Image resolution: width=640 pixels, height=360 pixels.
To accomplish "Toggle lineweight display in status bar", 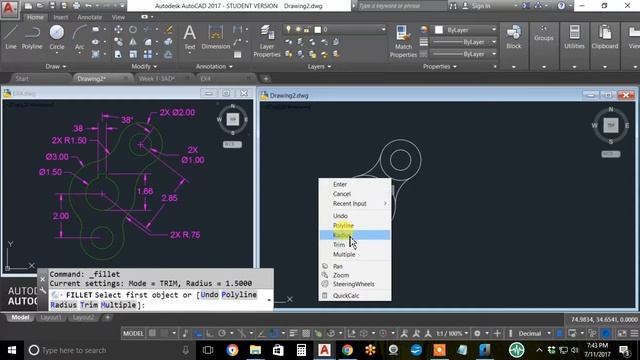I will click(x=293, y=333).
